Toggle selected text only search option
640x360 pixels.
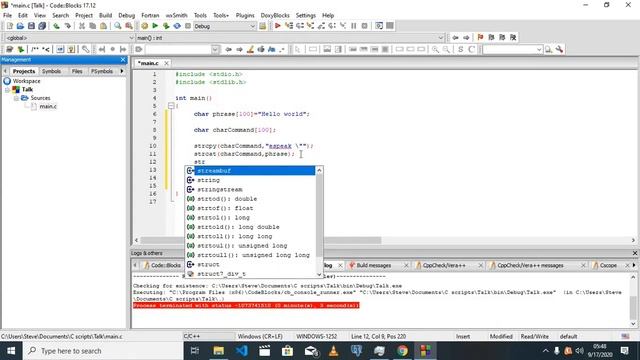point(261,49)
